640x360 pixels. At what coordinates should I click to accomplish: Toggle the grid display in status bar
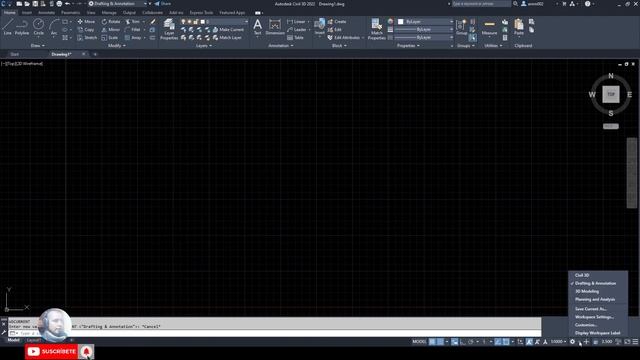pos(432,342)
